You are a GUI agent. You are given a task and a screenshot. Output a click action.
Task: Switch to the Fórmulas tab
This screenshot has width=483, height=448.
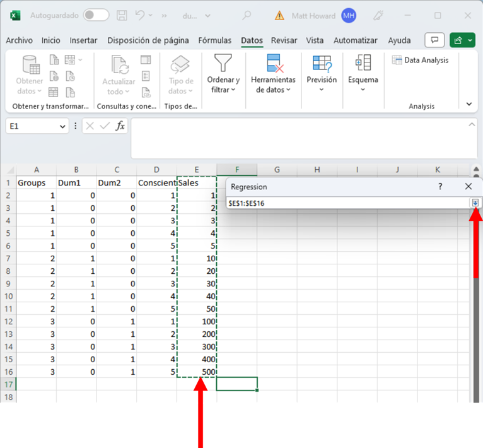pos(214,40)
